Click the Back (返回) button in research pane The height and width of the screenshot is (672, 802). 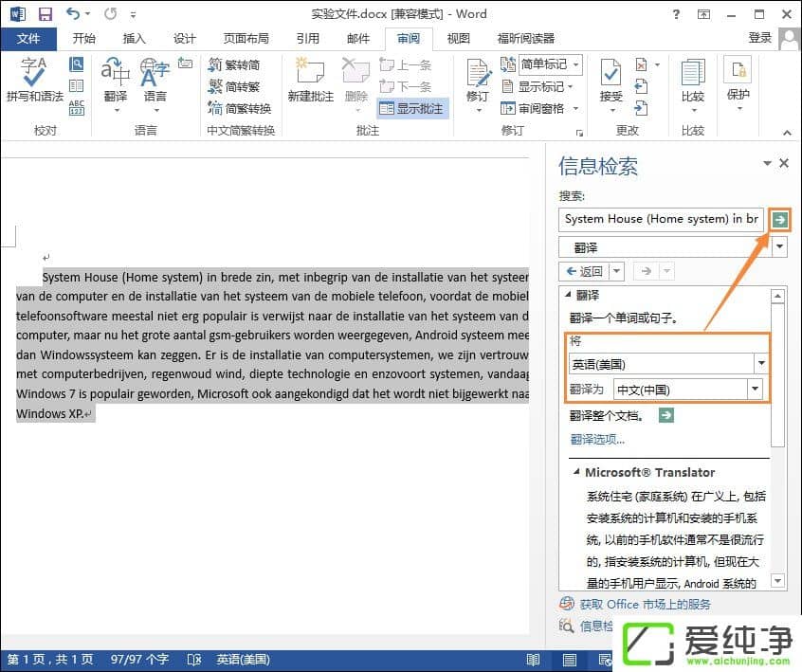(x=583, y=272)
